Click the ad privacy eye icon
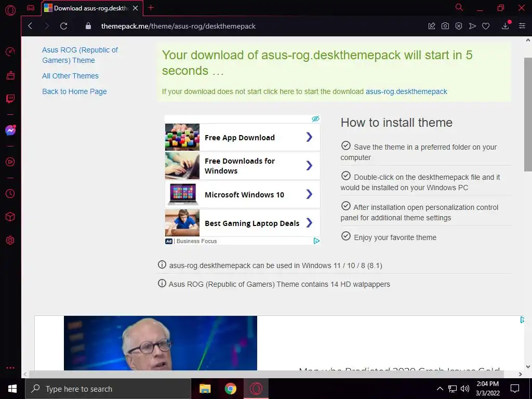 tap(315, 118)
